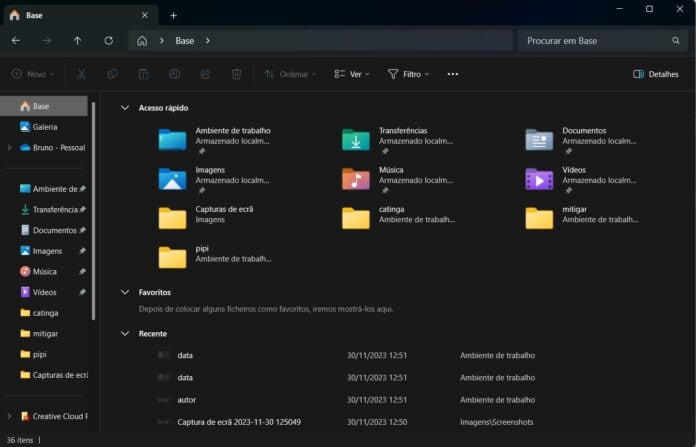Viewport: 696px width, 447px height.
Task: Open the Filtro dropdown menu
Action: coord(408,74)
